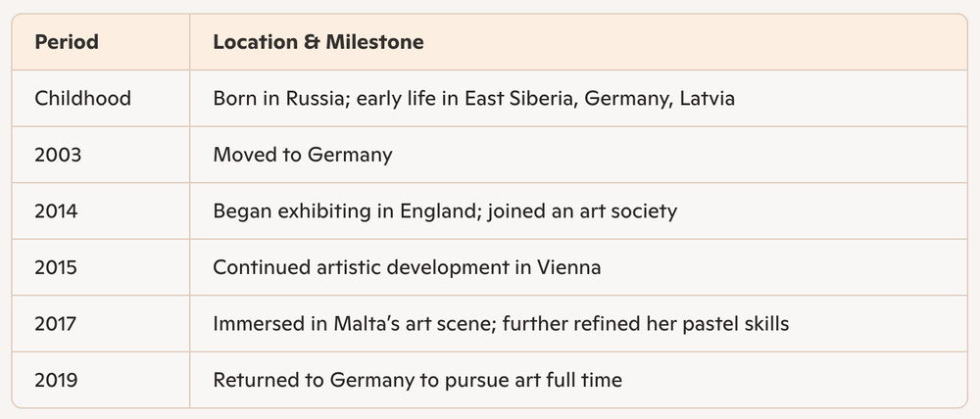Click the Returned to Germany cell
980x419 pixels.
coord(579,379)
